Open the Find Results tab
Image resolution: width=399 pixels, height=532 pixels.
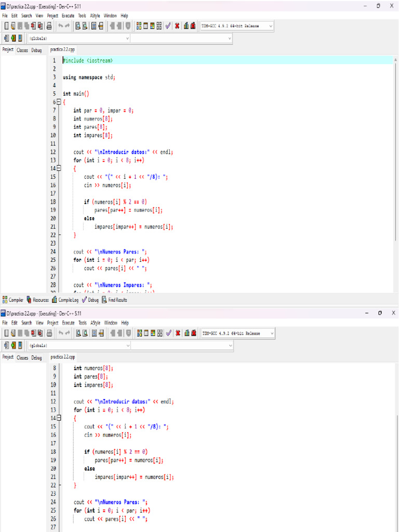(114, 300)
